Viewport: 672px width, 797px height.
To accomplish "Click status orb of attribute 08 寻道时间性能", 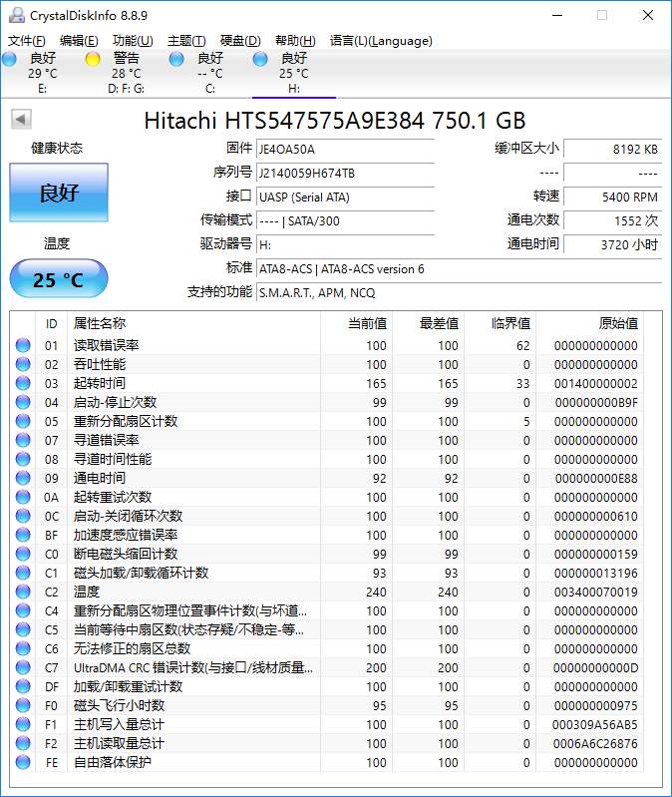I will (23, 459).
